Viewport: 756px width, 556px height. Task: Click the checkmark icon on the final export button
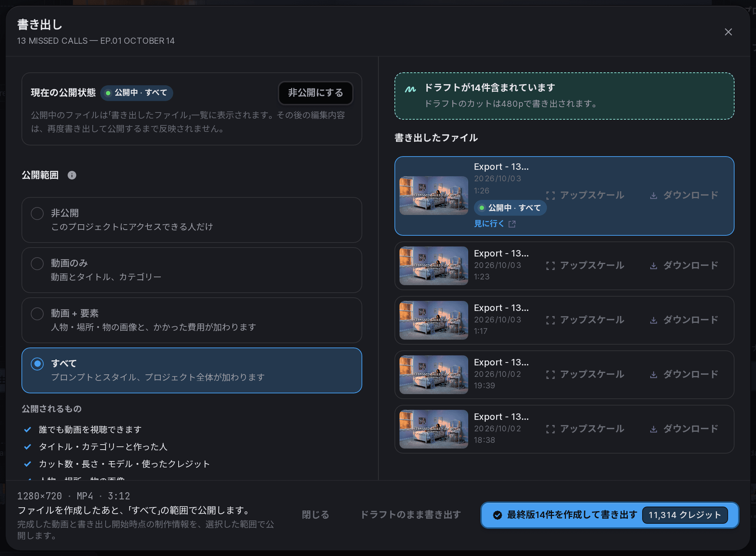[x=497, y=515]
